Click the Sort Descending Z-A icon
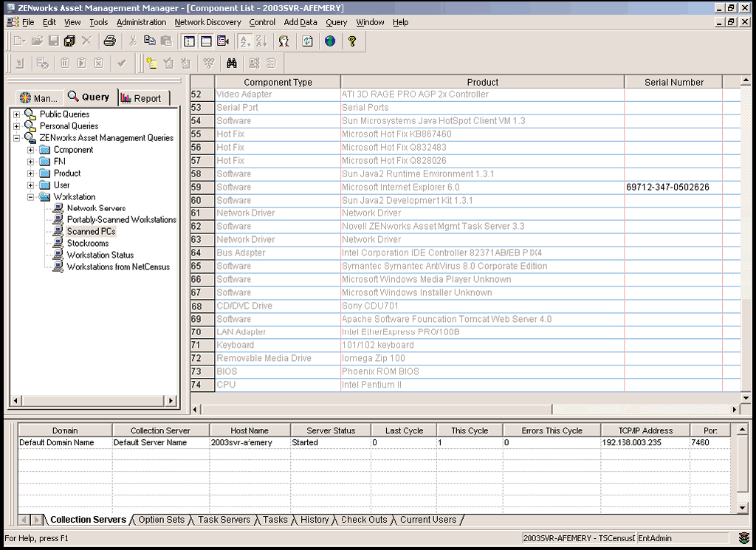Image resolution: width=756 pixels, height=550 pixels. point(261,41)
